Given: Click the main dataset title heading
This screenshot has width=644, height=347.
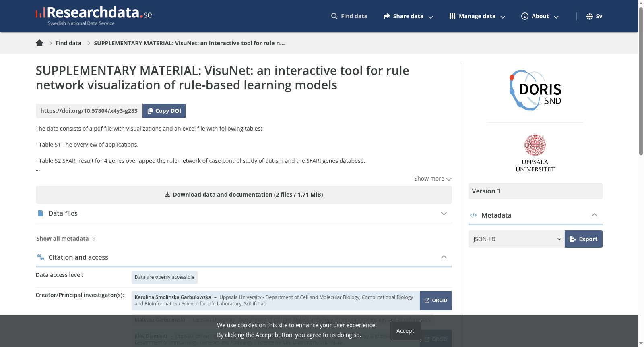Looking at the screenshot, I should coord(223,78).
